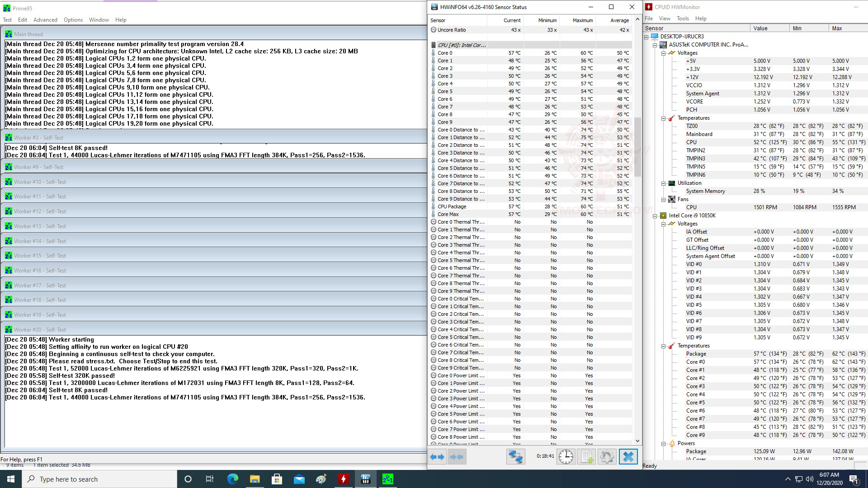Click blue X close sensors button
The width and height of the screenshot is (868, 488).
(x=628, y=457)
